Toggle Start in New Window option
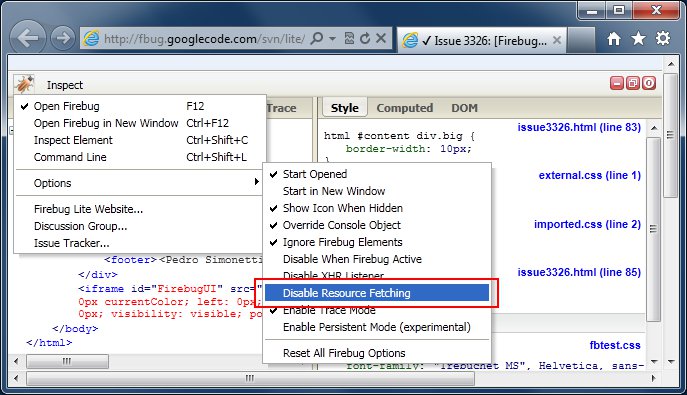Screen dimensions: 687x395 pyautogui.click(x=377, y=191)
